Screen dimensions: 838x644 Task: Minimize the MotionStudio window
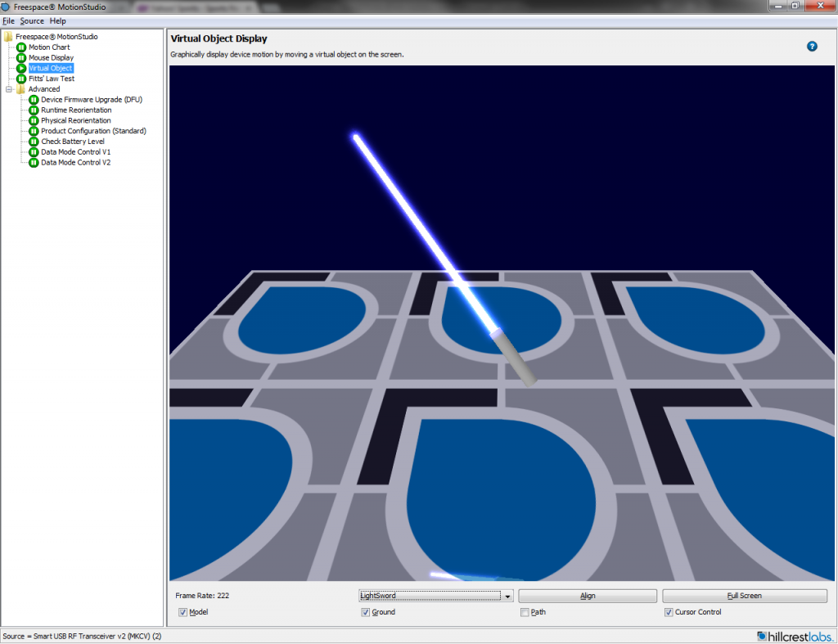(777, 6)
